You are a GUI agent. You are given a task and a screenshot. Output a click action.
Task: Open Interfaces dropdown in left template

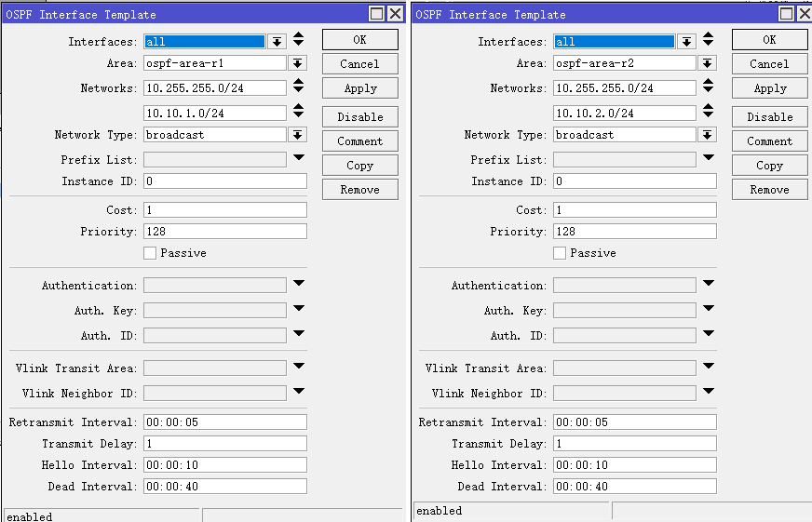[x=277, y=42]
